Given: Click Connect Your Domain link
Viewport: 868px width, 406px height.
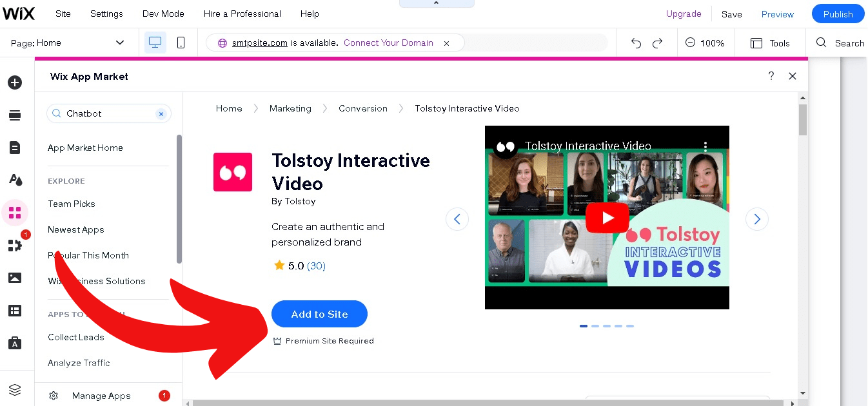Looking at the screenshot, I should tap(388, 43).
